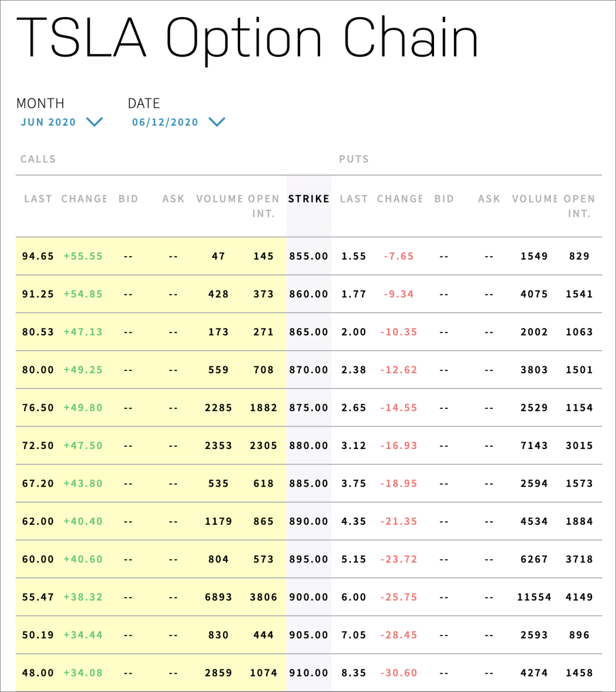Expand the 06/12/2020 date dropdown
This screenshot has width=616, height=692.
click(x=165, y=122)
